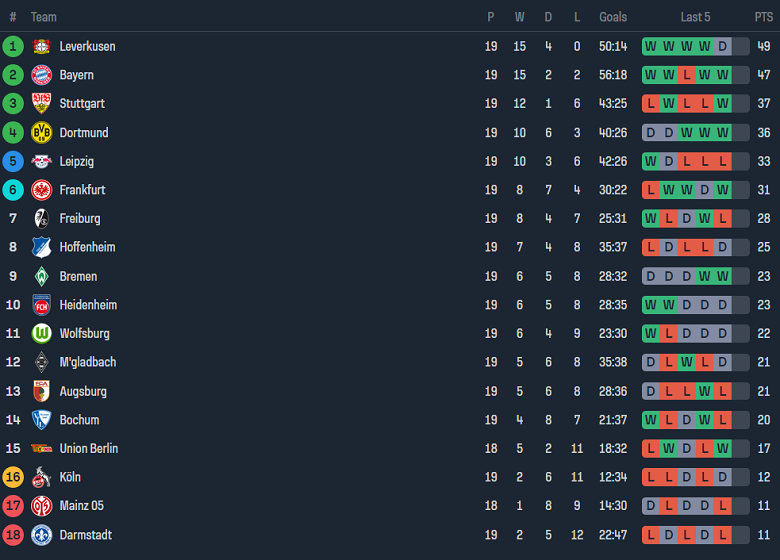Click the Bremen diamond crest
Viewport: 780px width, 560px height.
(41, 276)
